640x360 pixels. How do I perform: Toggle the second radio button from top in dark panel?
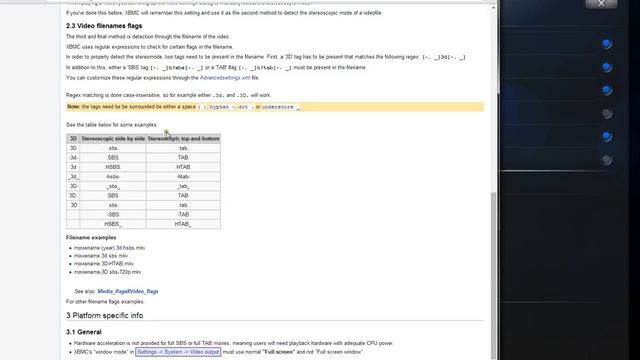pos(606,67)
